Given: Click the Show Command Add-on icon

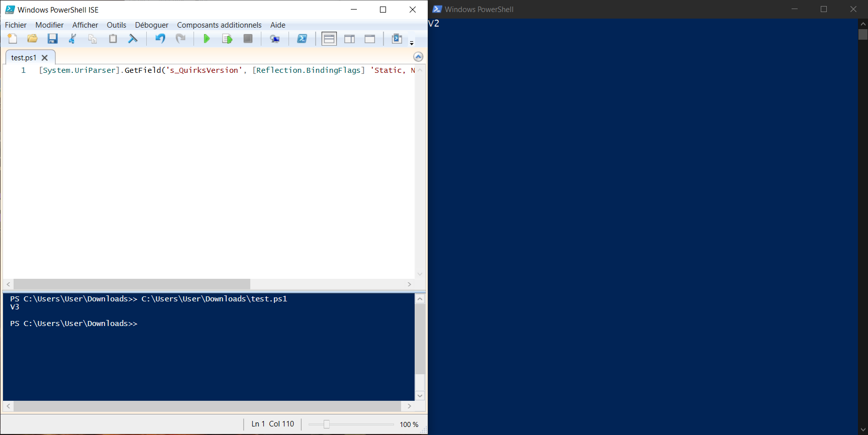Looking at the screenshot, I should pos(397,39).
